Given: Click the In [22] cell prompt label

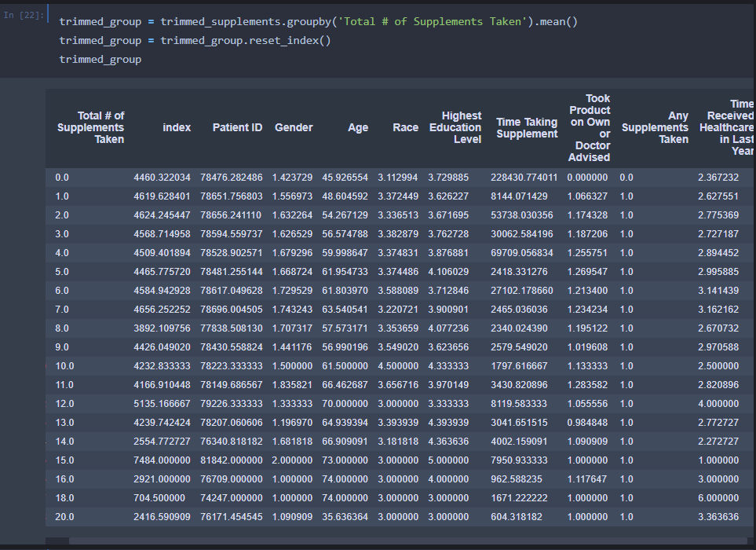Looking at the screenshot, I should [x=24, y=15].
